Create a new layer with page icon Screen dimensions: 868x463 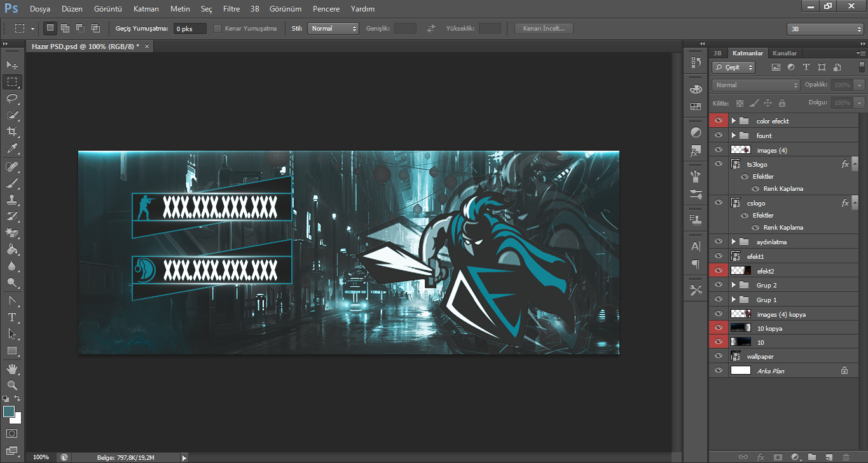pyautogui.click(x=829, y=457)
